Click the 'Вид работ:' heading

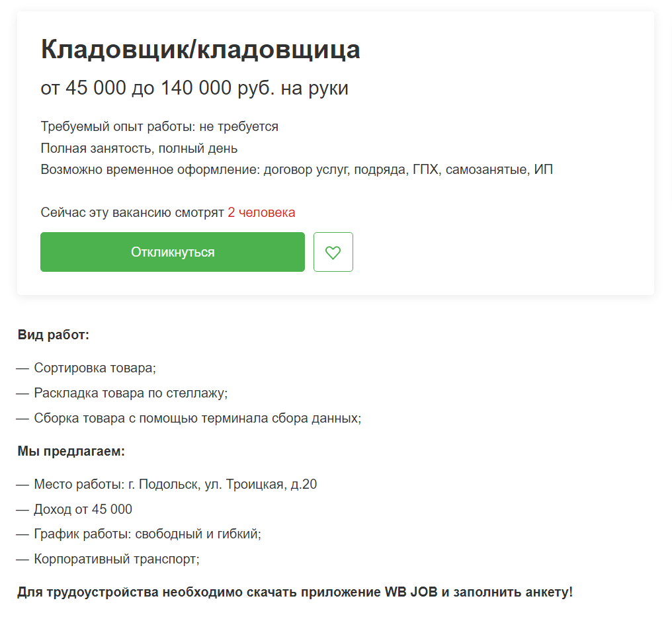54,335
